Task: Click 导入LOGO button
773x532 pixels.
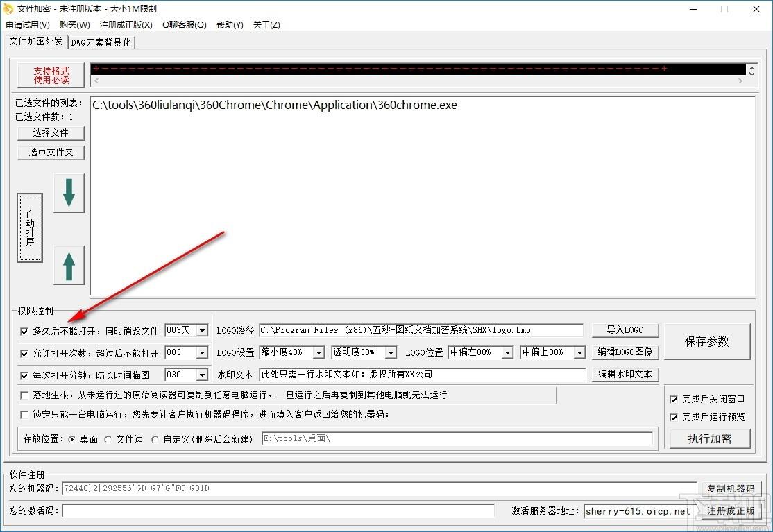Action: (x=625, y=329)
